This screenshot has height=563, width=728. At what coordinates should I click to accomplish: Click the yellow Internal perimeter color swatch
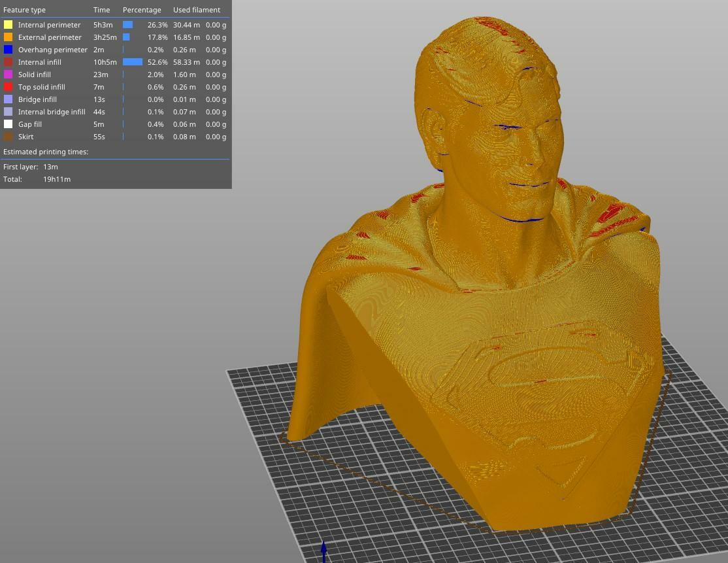8,25
